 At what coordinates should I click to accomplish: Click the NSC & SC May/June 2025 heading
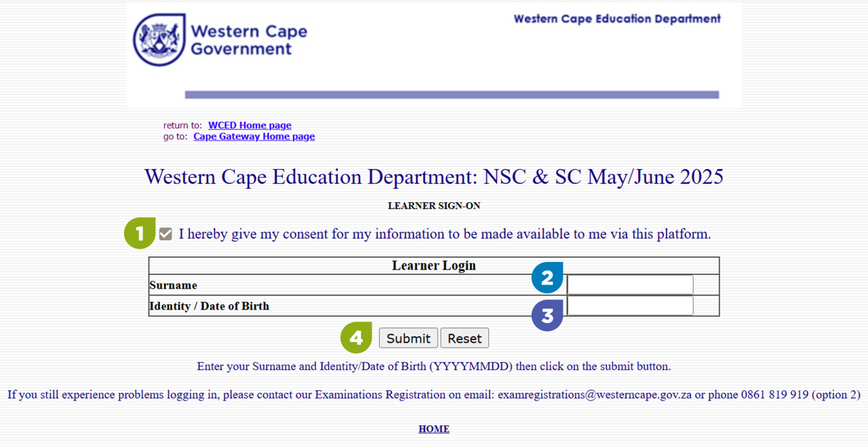434,177
